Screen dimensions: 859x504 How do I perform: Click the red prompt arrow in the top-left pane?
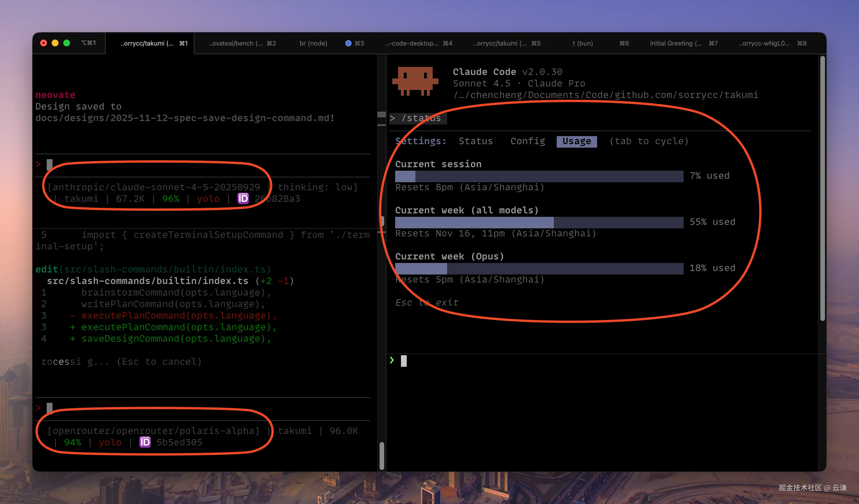click(38, 164)
